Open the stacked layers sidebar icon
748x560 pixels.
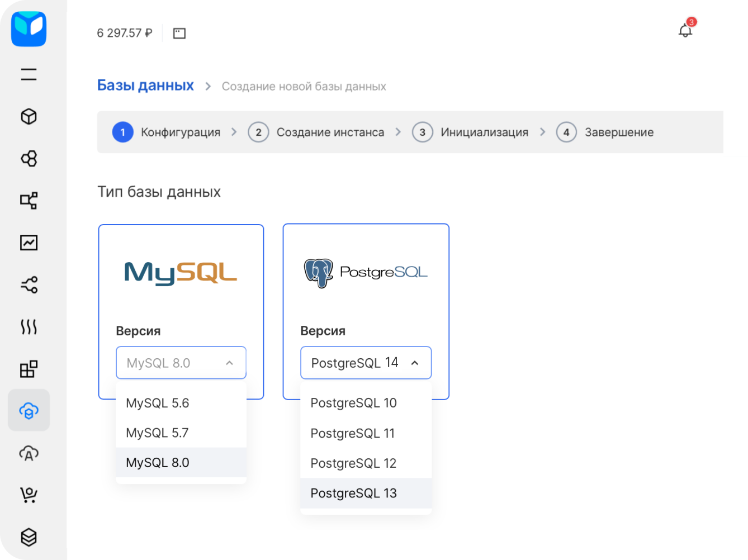[29, 537]
